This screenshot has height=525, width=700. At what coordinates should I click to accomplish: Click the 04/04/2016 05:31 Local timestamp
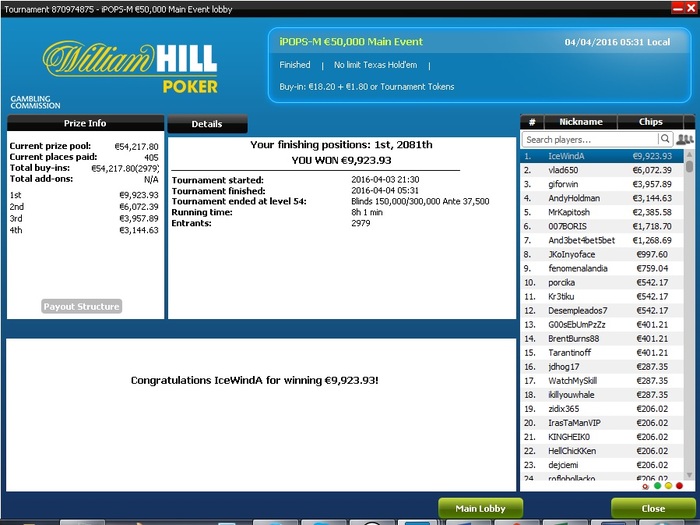[617, 42]
